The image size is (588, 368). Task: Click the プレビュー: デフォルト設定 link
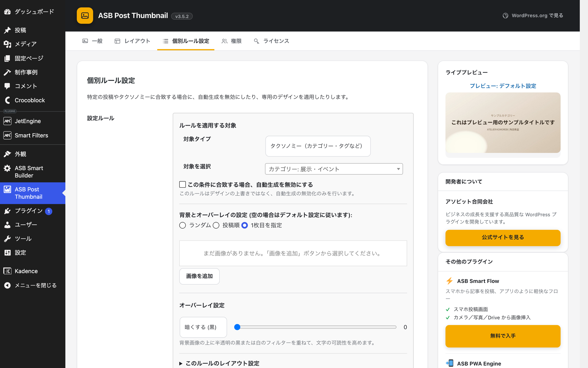tap(503, 86)
